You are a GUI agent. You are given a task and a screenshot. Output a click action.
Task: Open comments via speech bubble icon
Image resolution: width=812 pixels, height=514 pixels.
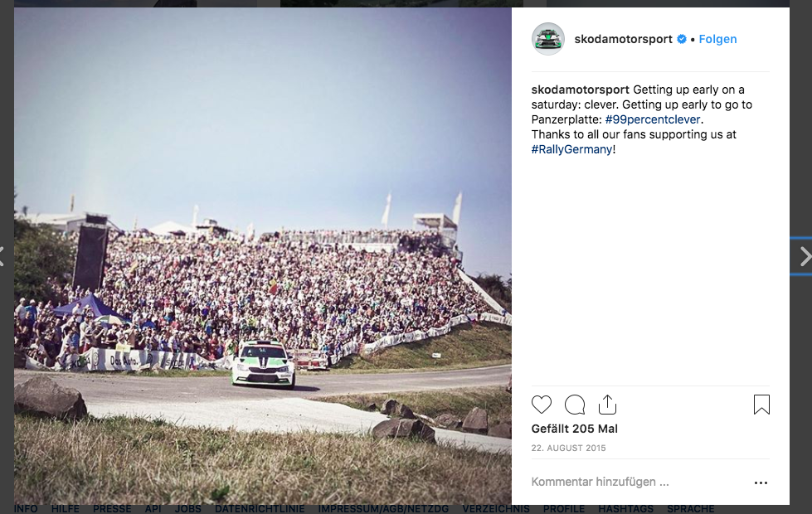point(575,405)
